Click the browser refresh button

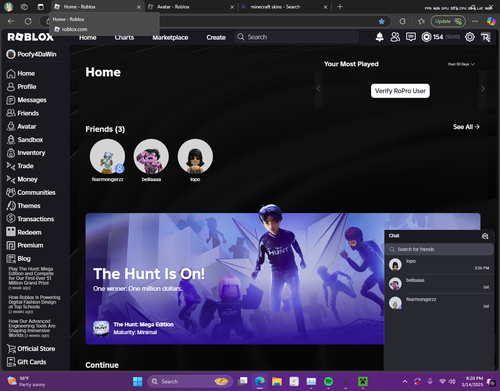pyautogui.click(x=28, y=21)
